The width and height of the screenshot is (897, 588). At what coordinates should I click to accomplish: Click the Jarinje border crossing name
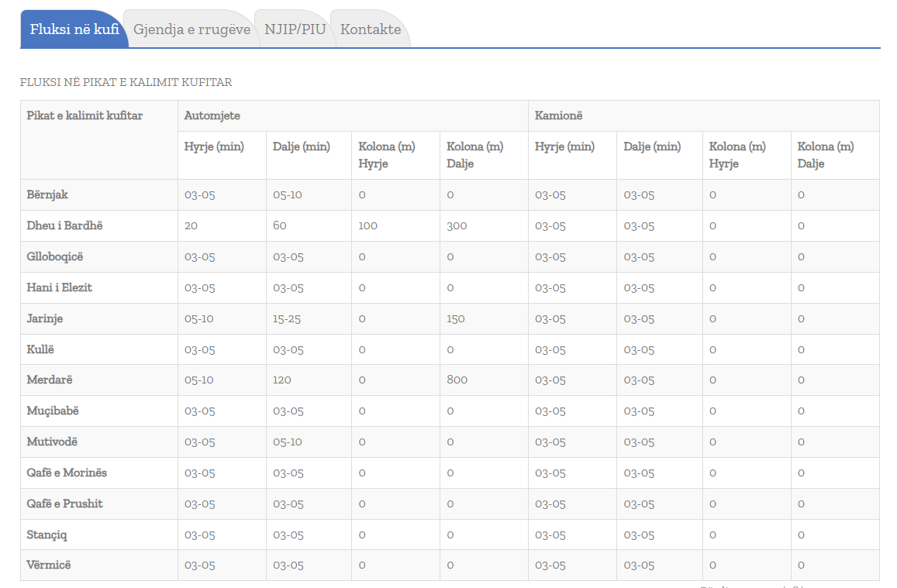pos(45,318)
